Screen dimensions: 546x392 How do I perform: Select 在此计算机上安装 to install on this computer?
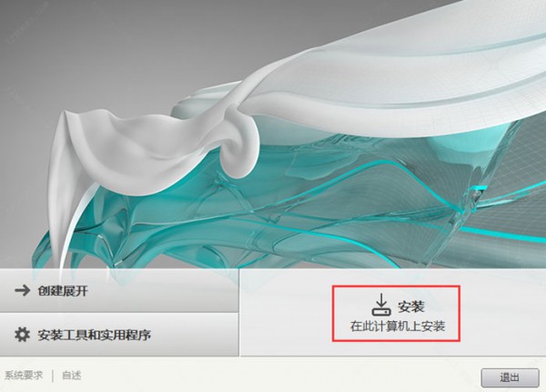[x=398, y=327]
